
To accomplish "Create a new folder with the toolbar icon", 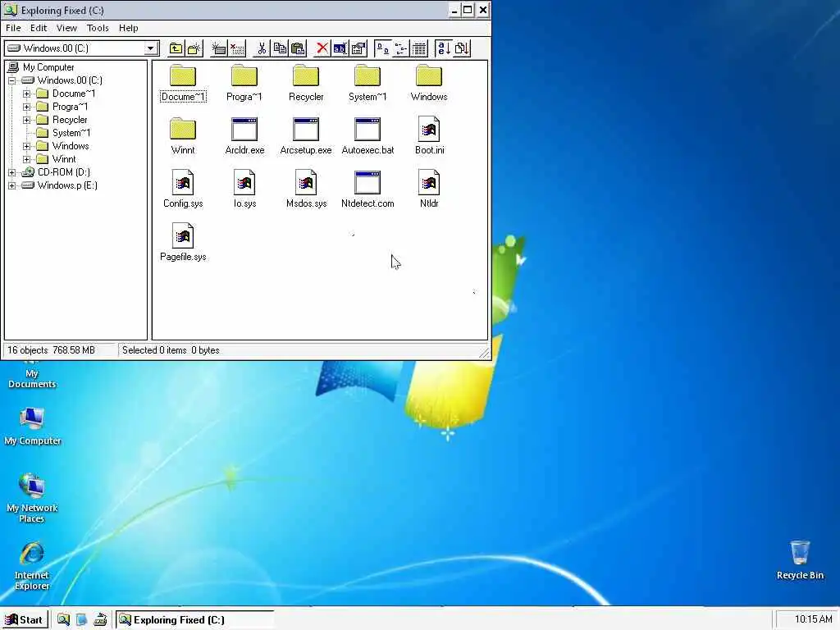I will coord(194,48).
